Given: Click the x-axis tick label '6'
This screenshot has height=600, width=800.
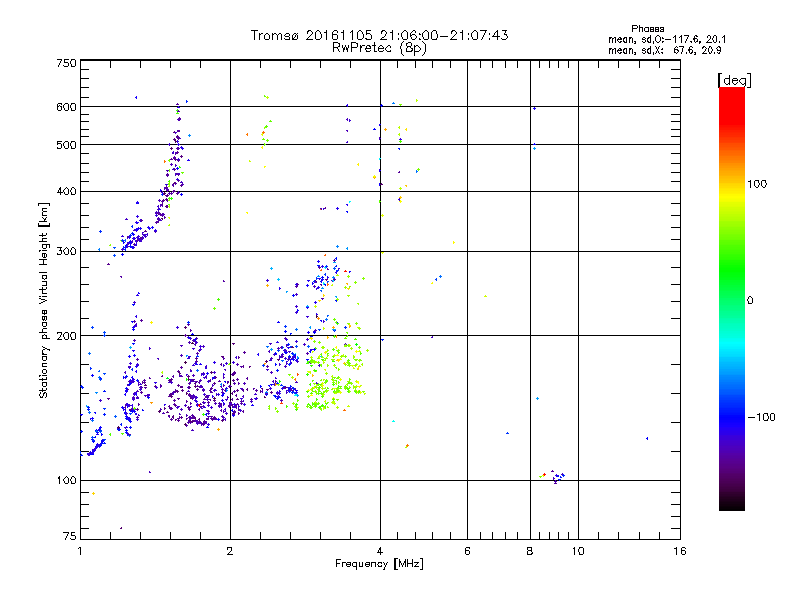Looking at the screenshot, I should click(467, 551).
